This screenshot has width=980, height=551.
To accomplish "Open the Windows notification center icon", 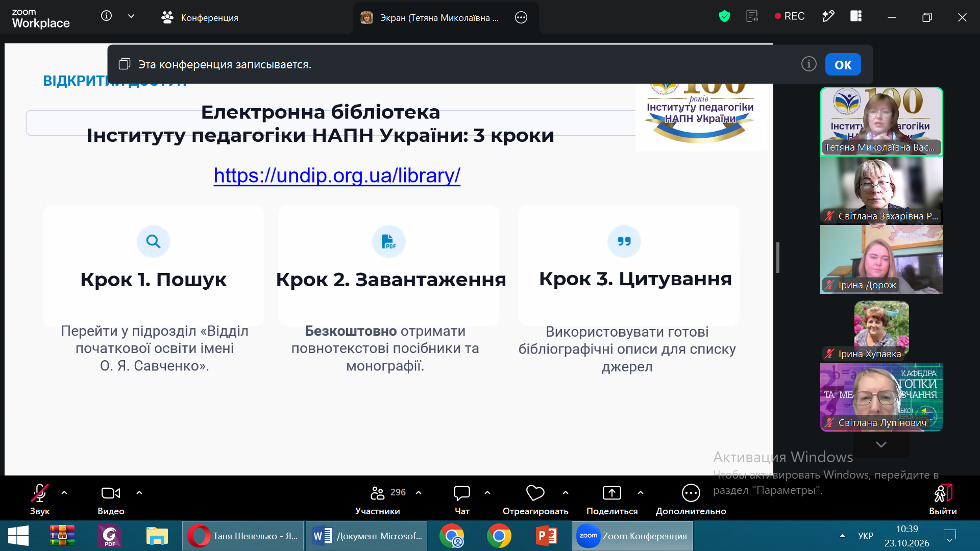I will point(950,536).
